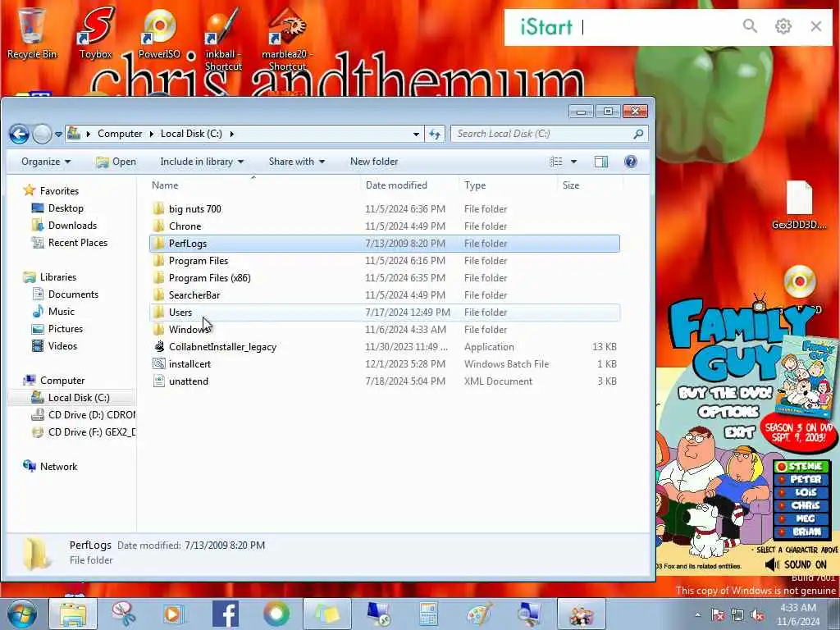Sort by Date modified column header
This screenshot has height=630, width=840.
pos(410,185)
